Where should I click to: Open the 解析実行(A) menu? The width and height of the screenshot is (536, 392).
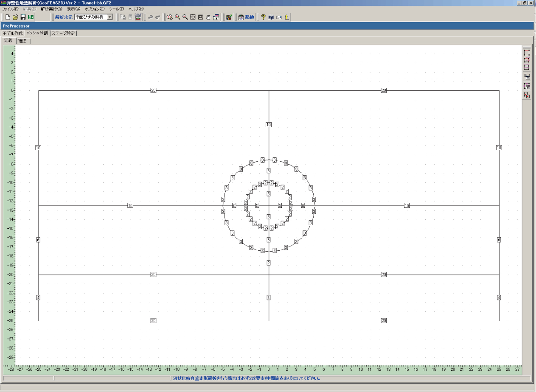51,9
